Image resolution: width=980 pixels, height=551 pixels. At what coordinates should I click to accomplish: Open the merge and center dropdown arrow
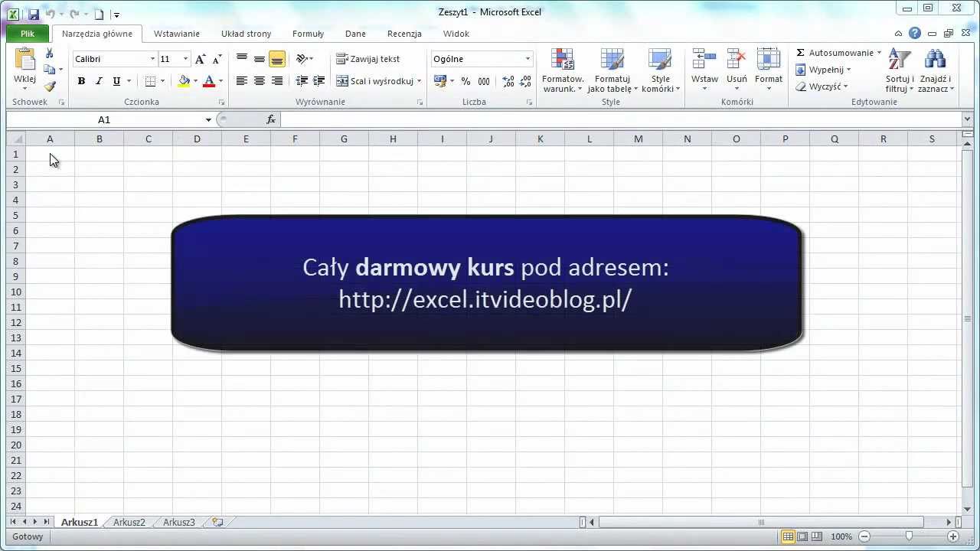click(419, 81)
